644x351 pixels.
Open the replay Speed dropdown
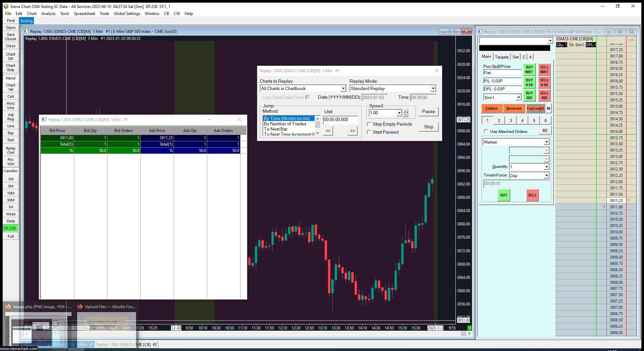click(399, 113)
